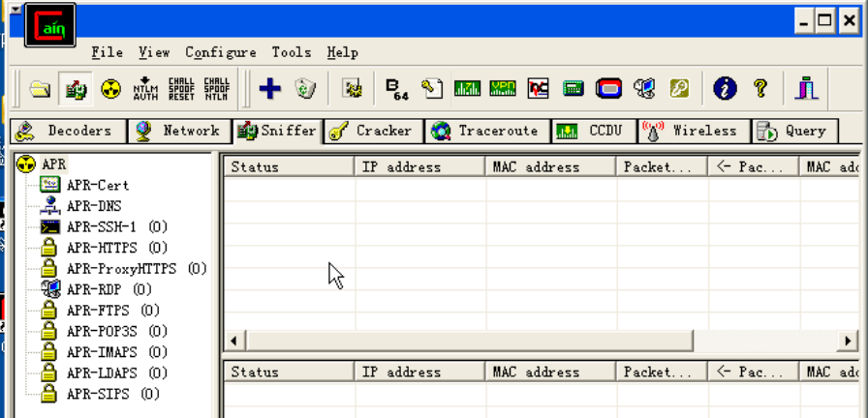The image size is (868, 418).
Task: Select APR-DNS in the tree
Action: click(x=94, y=206)
